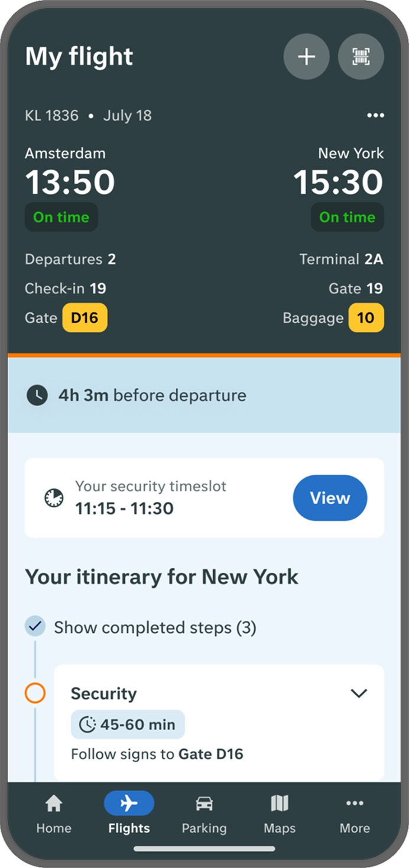Tap the plus icon to add a flight
Screen dimensions: 409x868
[x=306, y=57]
